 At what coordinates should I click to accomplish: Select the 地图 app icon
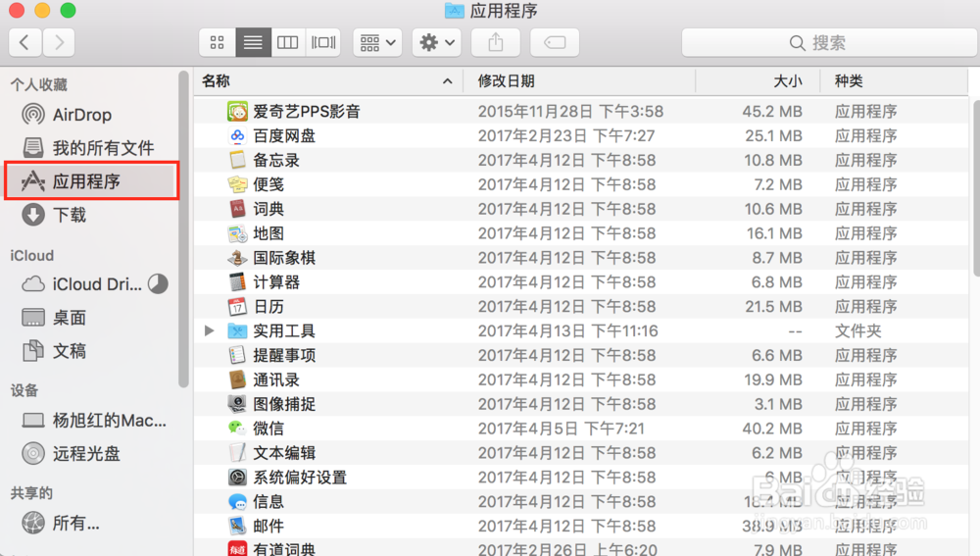237,233
